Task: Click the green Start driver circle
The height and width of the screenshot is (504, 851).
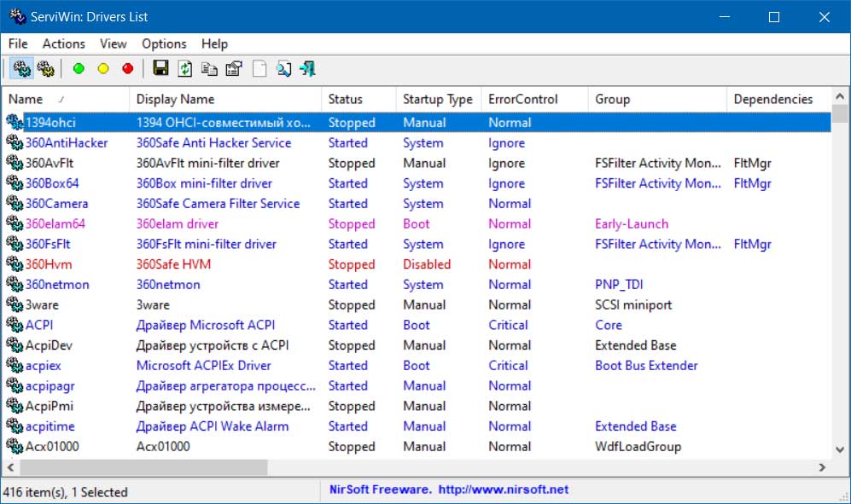Action: (79, 68)
